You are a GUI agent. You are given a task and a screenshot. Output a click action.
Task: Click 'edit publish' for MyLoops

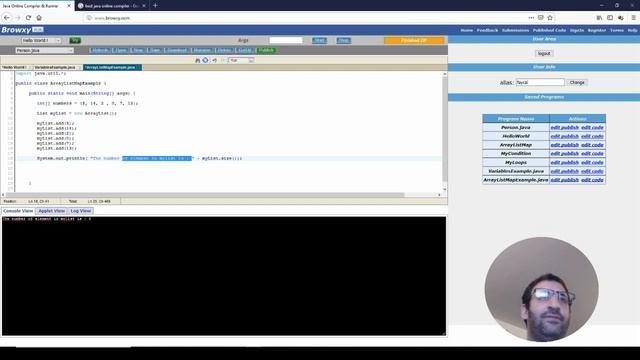click(x=564, y=162)
